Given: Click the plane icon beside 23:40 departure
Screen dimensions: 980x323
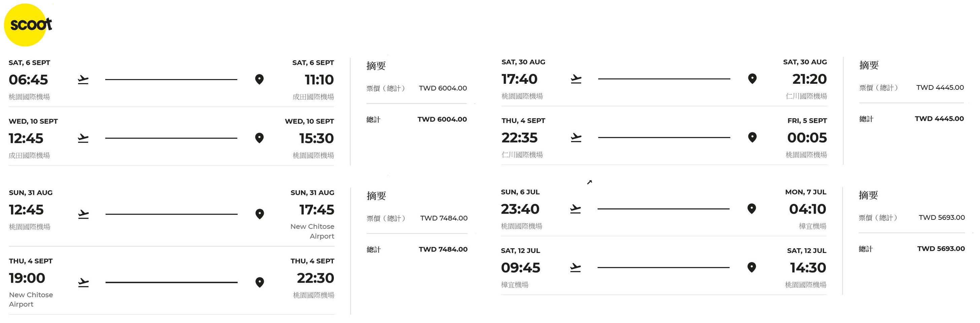Looking at the screenshot, I should 575,209.
